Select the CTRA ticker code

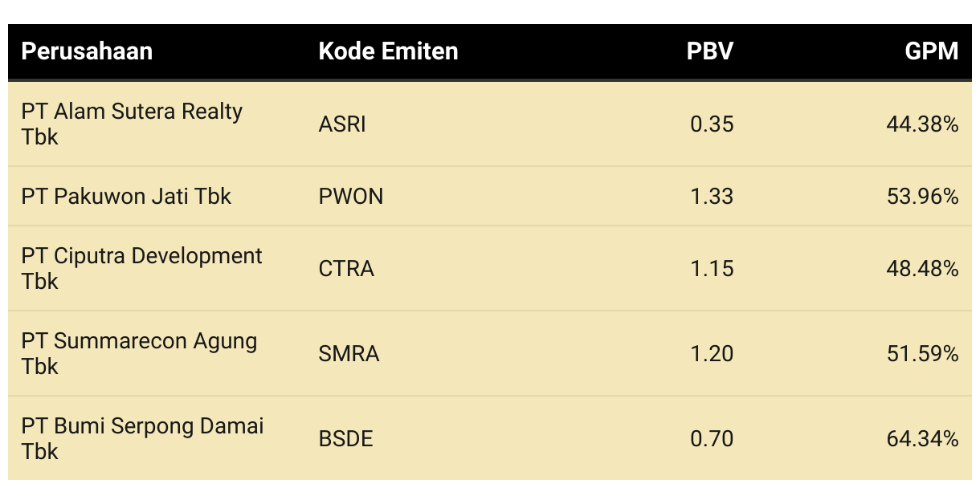[346, 269]
